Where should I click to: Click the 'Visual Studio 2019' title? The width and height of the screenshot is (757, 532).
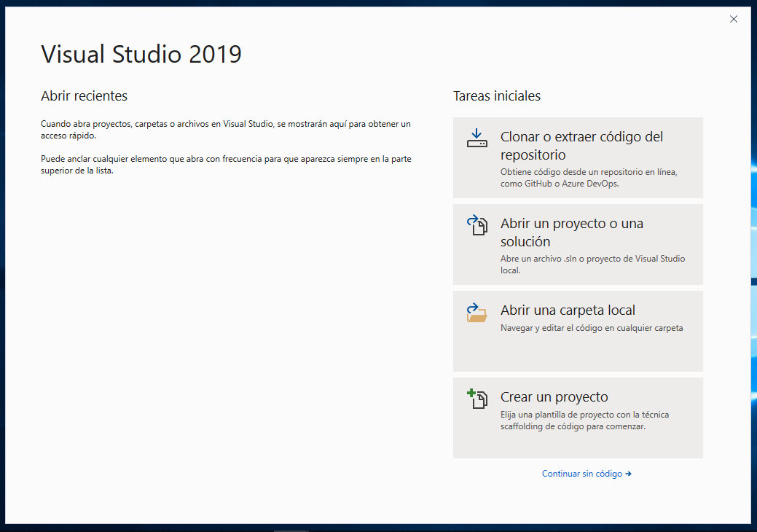(141, 54)
